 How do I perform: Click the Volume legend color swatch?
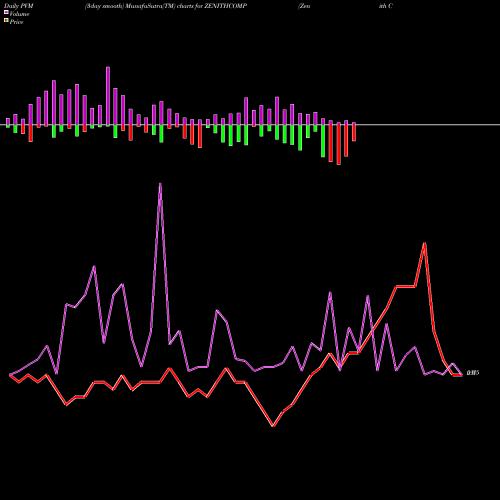pos(6,13)
